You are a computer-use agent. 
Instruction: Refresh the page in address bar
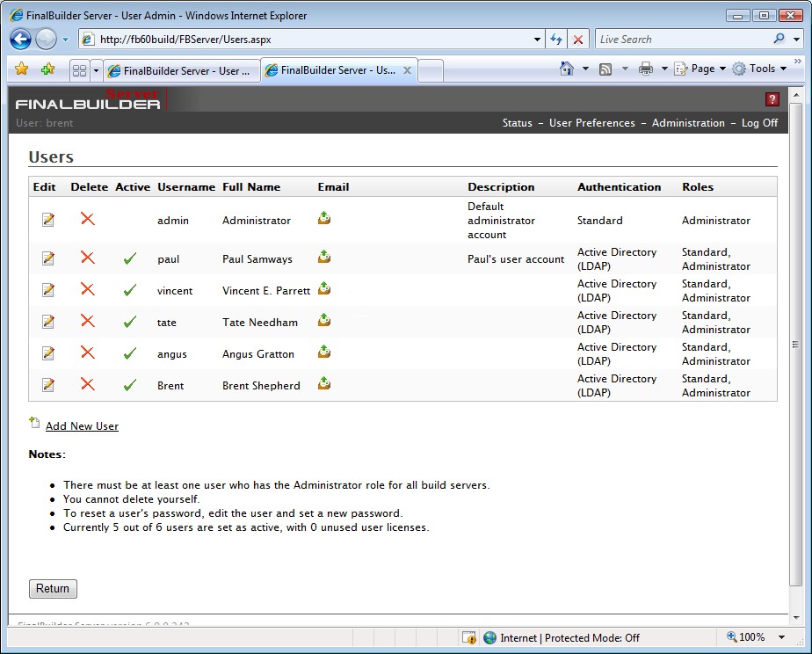pos(556,40)
